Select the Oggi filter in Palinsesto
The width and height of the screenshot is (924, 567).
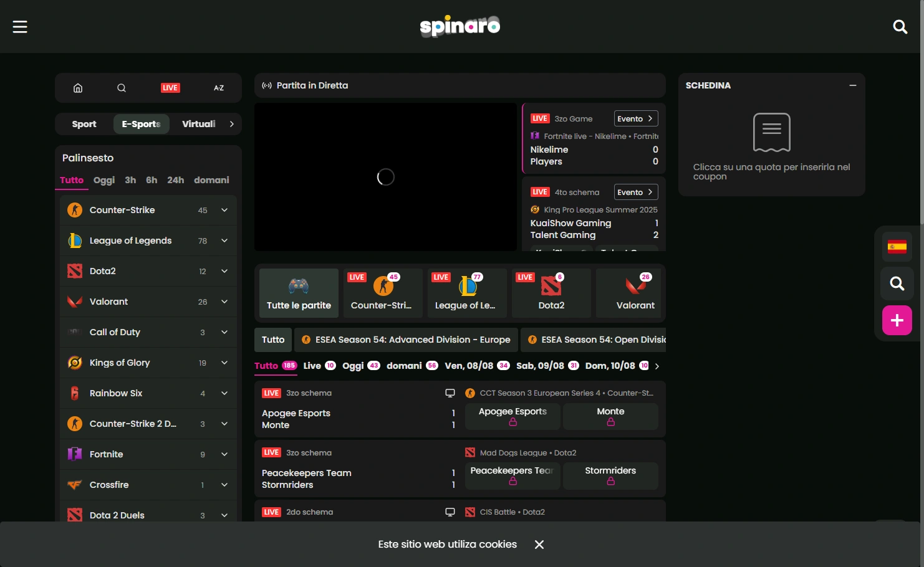(104, 180)
